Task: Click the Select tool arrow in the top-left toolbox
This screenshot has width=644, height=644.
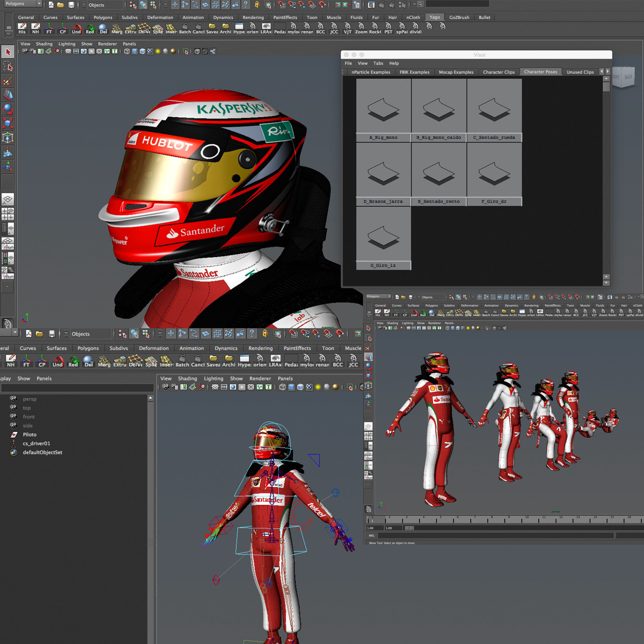Action: [x=8, y=52]
